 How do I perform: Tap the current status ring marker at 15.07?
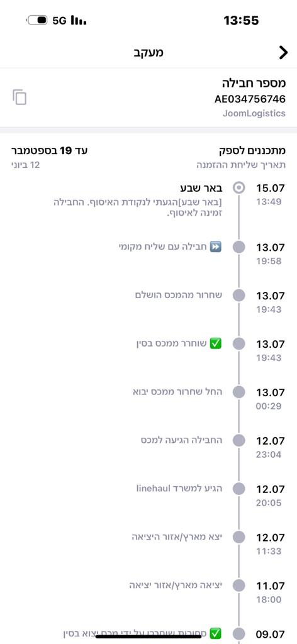238,188
